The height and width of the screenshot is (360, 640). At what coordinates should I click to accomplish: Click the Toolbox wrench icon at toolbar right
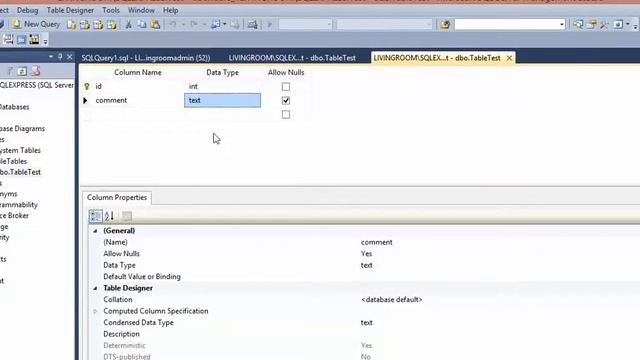point(604,24)
